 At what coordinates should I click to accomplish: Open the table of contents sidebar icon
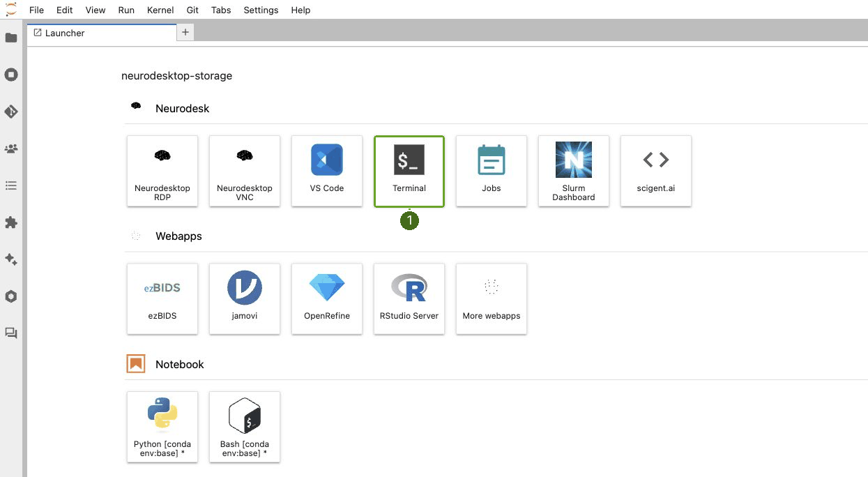coord(11,185)
